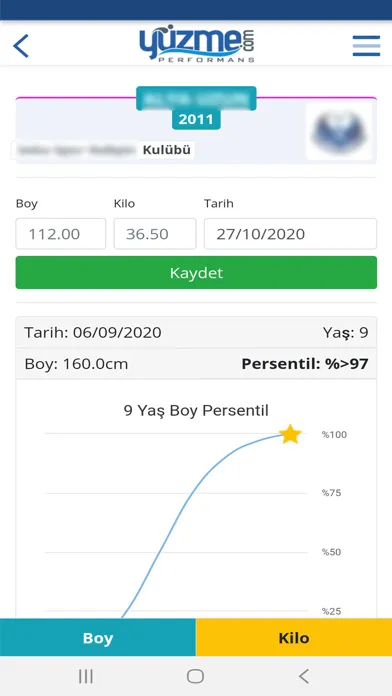Tap the Android home button
This screenshot has height=696, width=392.
click(x=195, y=676)
